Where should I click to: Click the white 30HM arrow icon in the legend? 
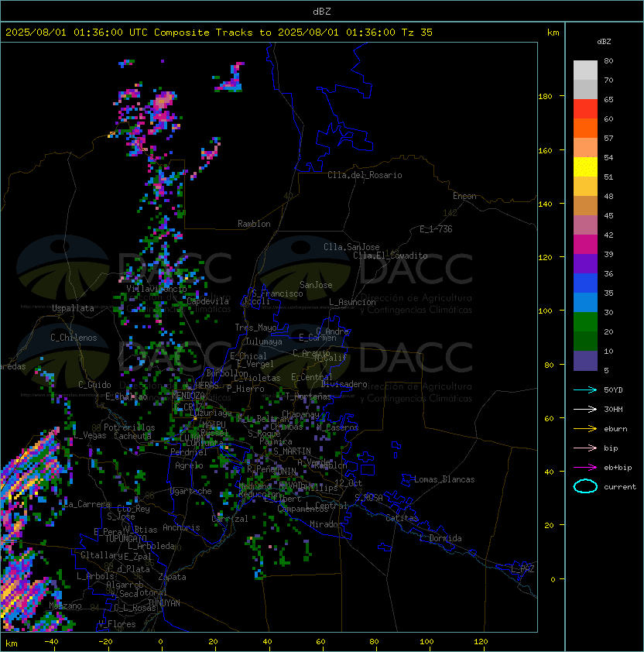point(585,409)
